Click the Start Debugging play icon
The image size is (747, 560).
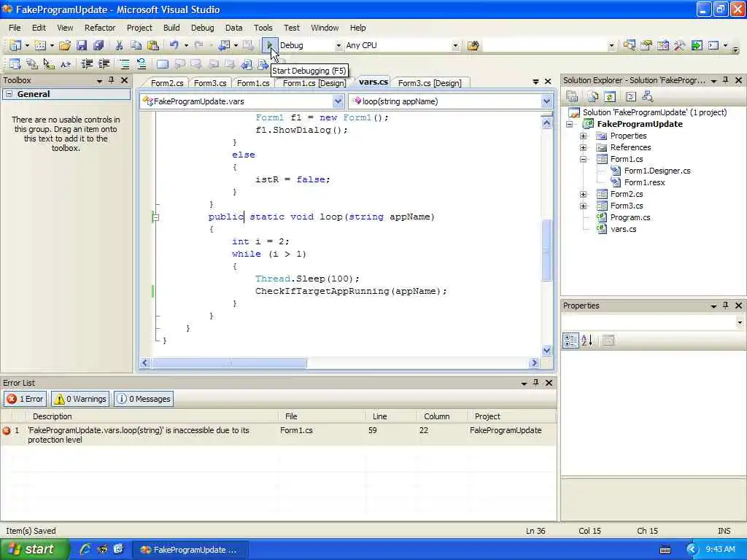coord(269,45)
